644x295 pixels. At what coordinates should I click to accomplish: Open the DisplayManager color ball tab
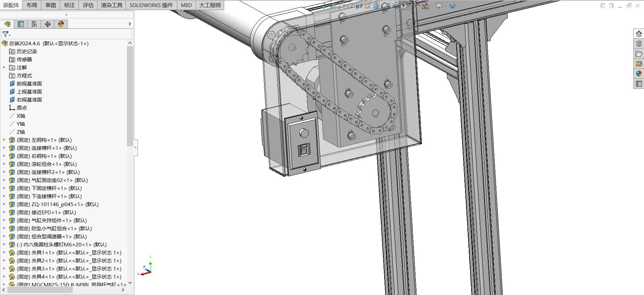[61, 24]
